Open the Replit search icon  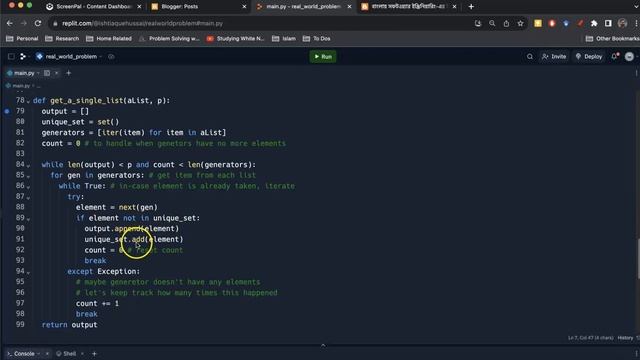(x=529, y=57)
